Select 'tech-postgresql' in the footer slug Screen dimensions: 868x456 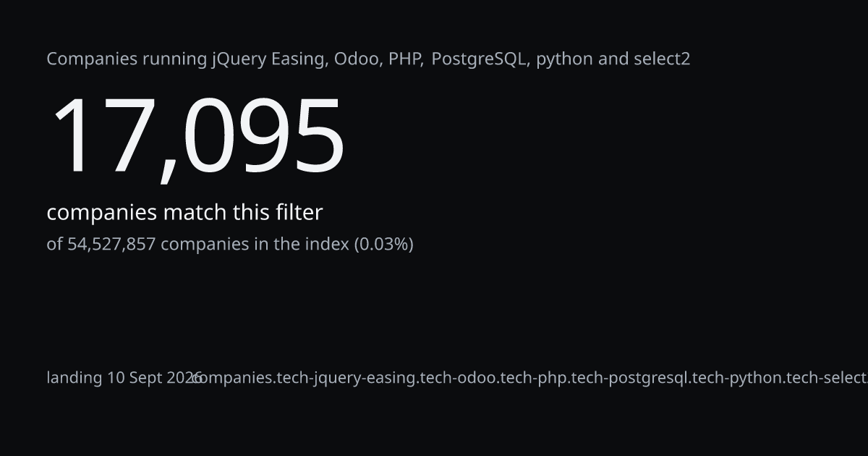pos(629,378)
